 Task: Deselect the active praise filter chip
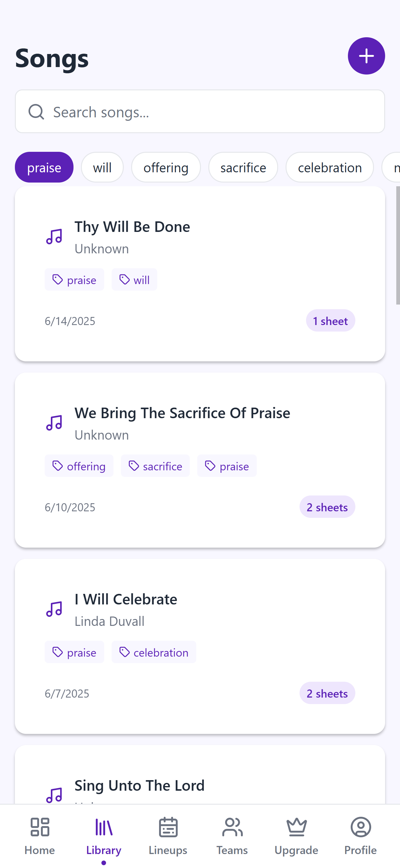(44, 167)
